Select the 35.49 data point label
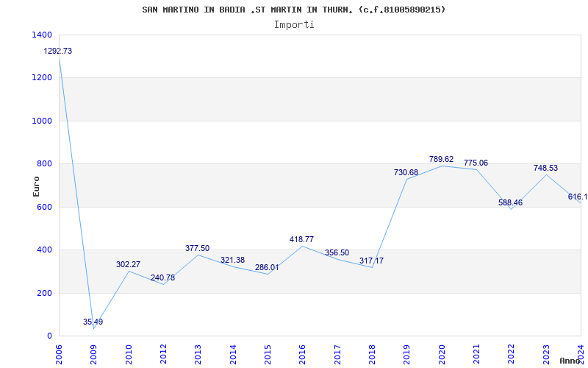 pos(93,322)
